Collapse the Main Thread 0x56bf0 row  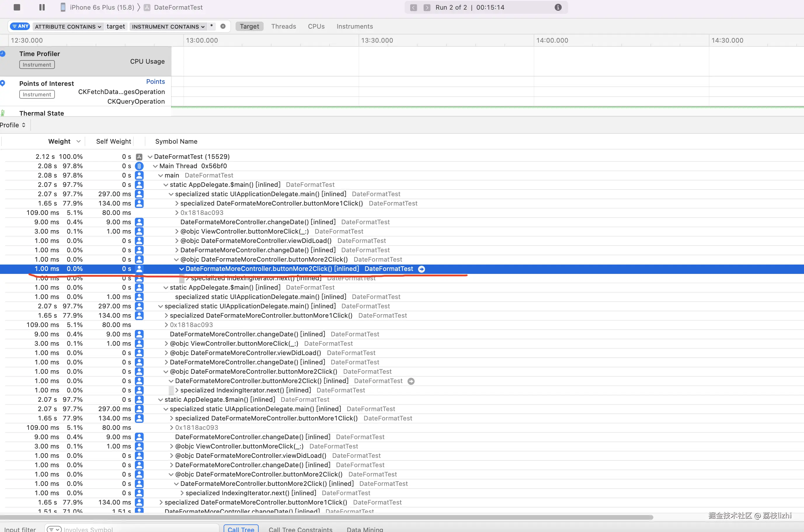155,166
